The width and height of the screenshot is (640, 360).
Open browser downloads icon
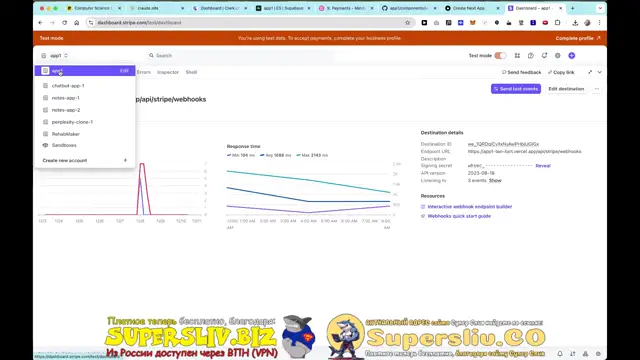tap(575, 23)
